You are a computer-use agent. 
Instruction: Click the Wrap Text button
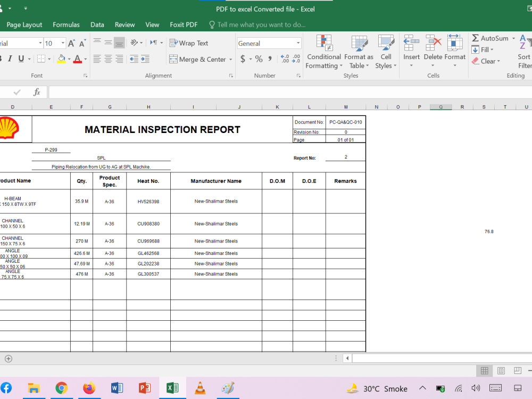189,43
